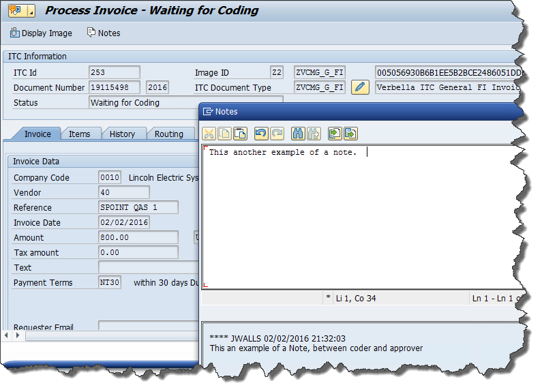Click the JWALLS 02/02/2016 note header line
The width and height of the screenshot is (542, 392).
pos(277,338)
